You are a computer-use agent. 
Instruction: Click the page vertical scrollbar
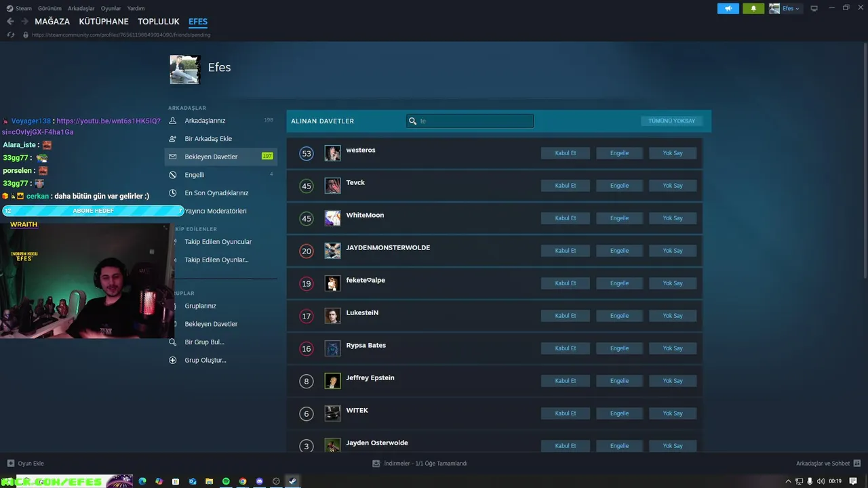tap(865, 159)
